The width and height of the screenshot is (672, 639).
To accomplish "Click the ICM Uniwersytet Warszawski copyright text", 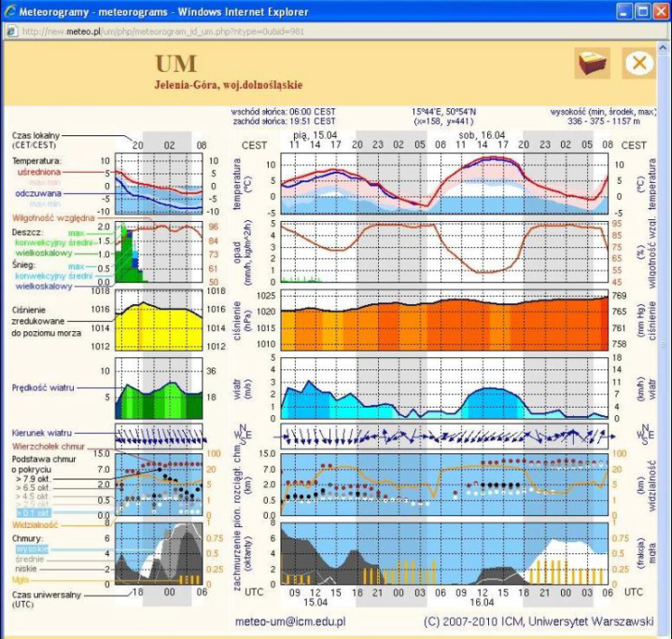I will coord(539,622).
